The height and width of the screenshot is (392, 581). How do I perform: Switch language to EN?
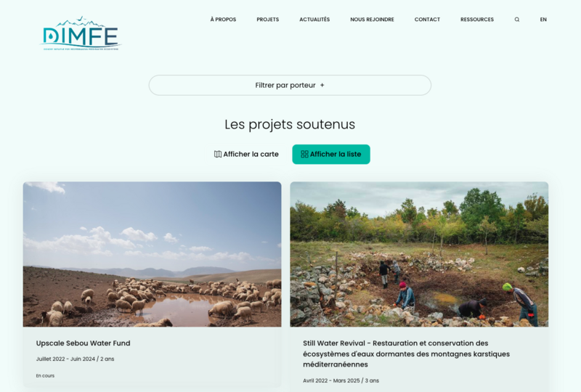[x=543, y=20]
